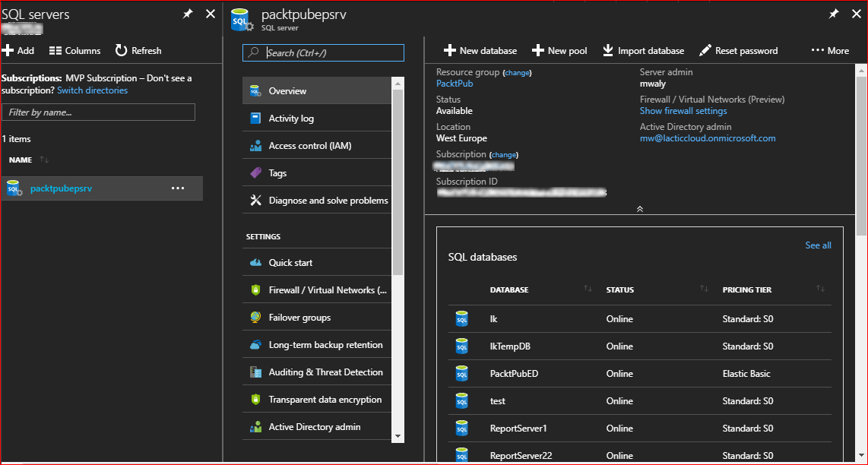The width and height of the screenshot is (868, 465).
Task: Open Active Directory admin settings
Action: [x=317, y=427]
